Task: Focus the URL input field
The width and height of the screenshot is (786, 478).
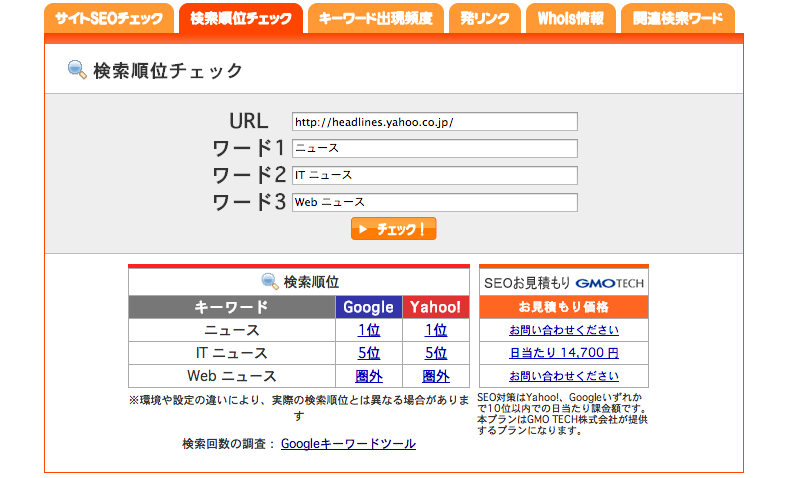Action: (435, 122)
